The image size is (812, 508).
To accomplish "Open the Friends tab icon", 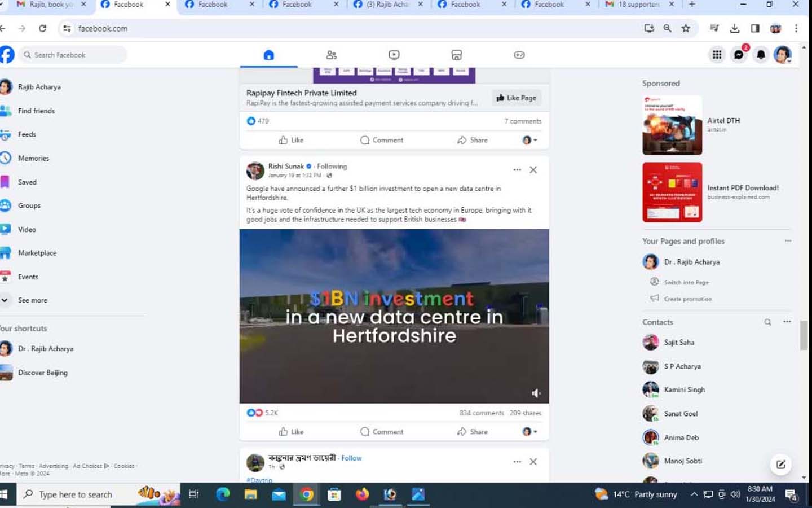I will (x=331, y=55).
